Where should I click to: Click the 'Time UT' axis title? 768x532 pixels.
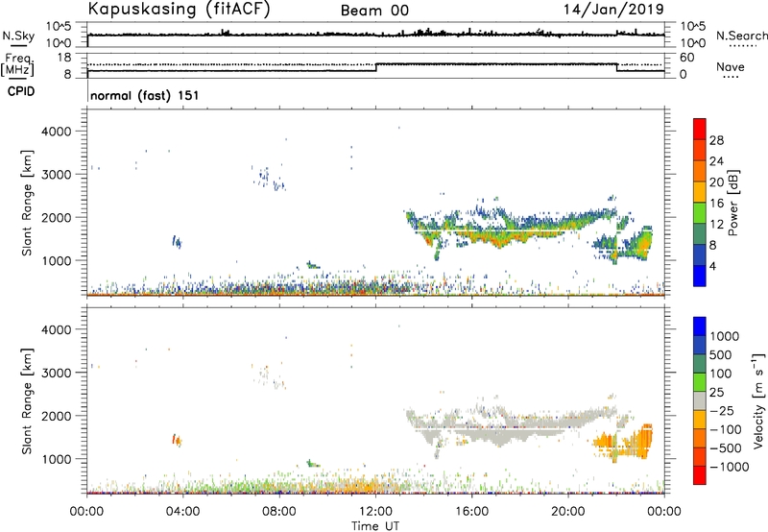[375, 526]
